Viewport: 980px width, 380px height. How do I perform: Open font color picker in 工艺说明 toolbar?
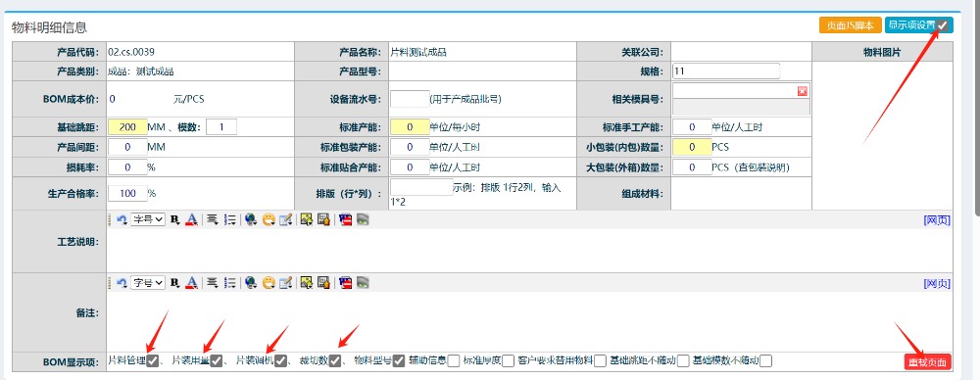tap(192, 220)
